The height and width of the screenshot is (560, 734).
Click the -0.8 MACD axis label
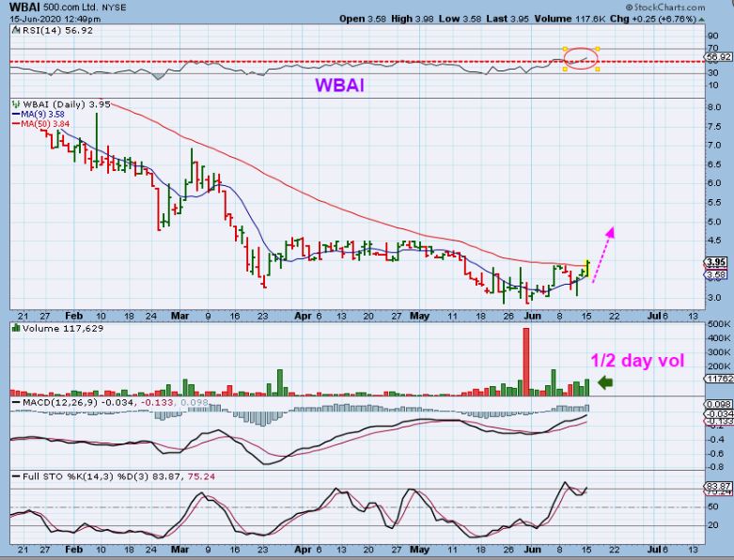(x=714, y=467)
